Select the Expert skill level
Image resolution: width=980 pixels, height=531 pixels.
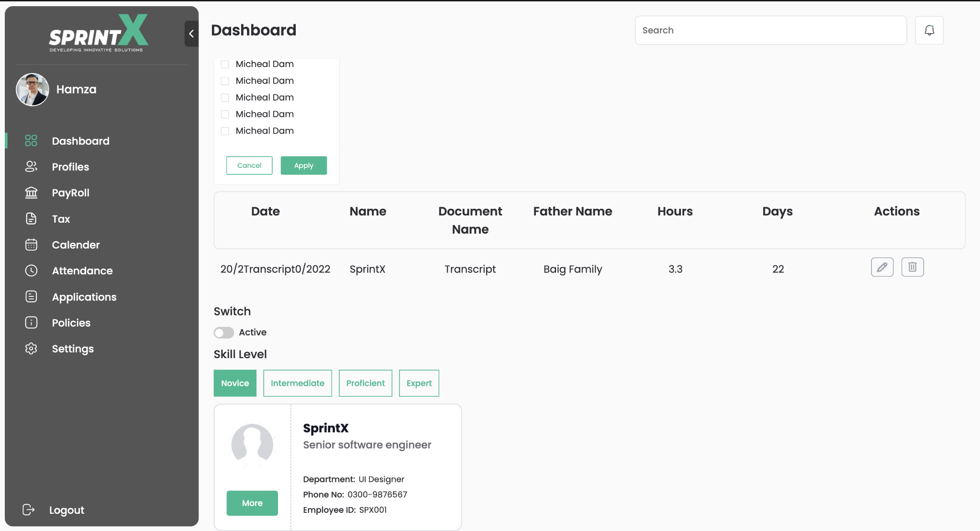419,383
